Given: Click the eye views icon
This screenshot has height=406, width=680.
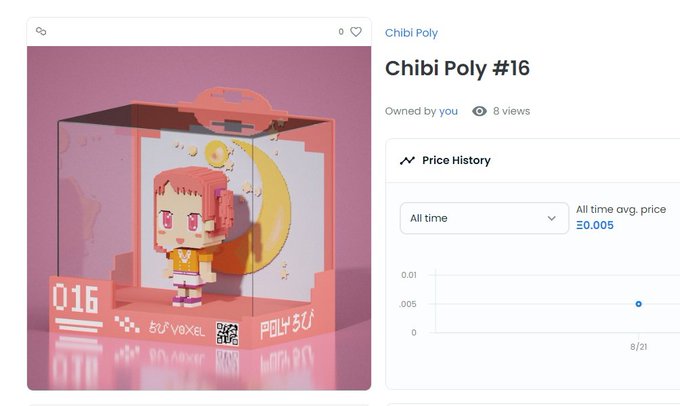Looking at the screenshot, I should (479, 111).
